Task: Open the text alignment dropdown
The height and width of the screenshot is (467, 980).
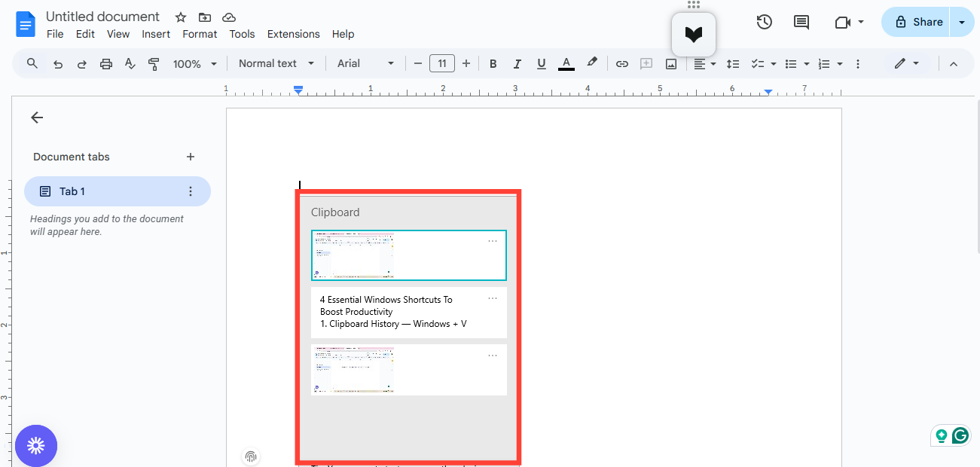Action: [x=705, y=64]
